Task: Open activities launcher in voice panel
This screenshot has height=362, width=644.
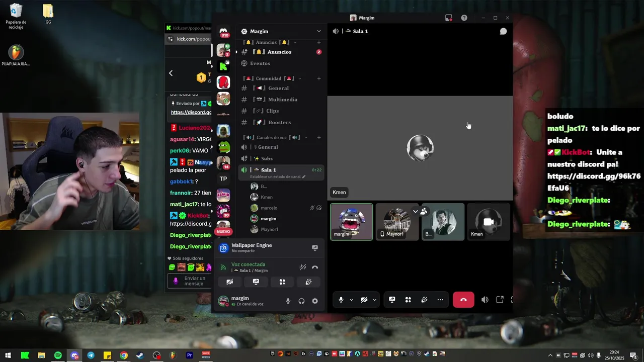Action: click(282, 282)
